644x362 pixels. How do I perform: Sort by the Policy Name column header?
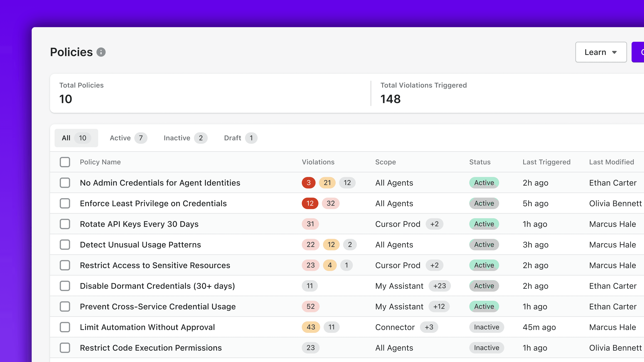(x=100, y=162)
